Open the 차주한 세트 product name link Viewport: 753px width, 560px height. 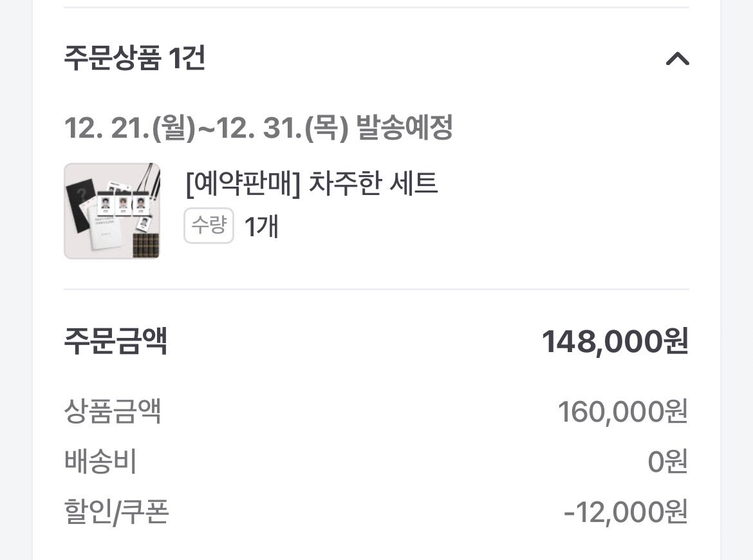click(x=373, y=183)
